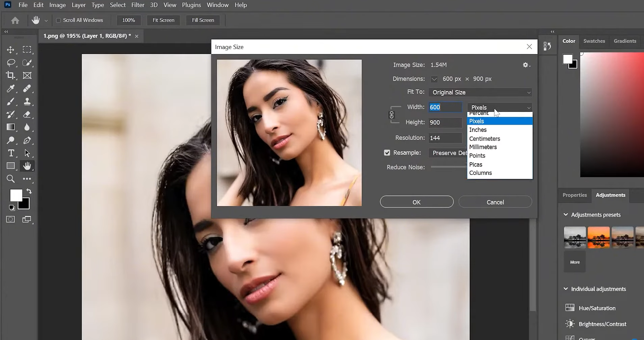644x340 pixels.
Task: Enable Scroll All Windows
Action: (58, 20)
